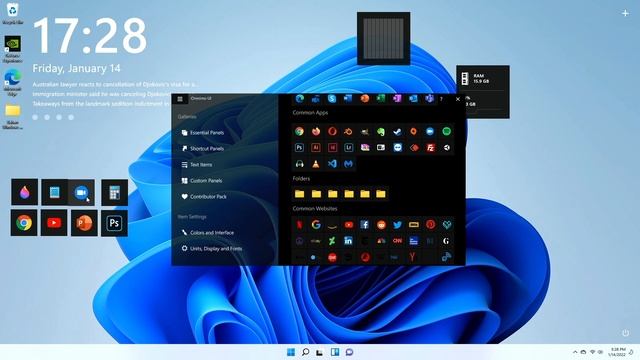Open the Immigration minister news headline

[101, 94]
